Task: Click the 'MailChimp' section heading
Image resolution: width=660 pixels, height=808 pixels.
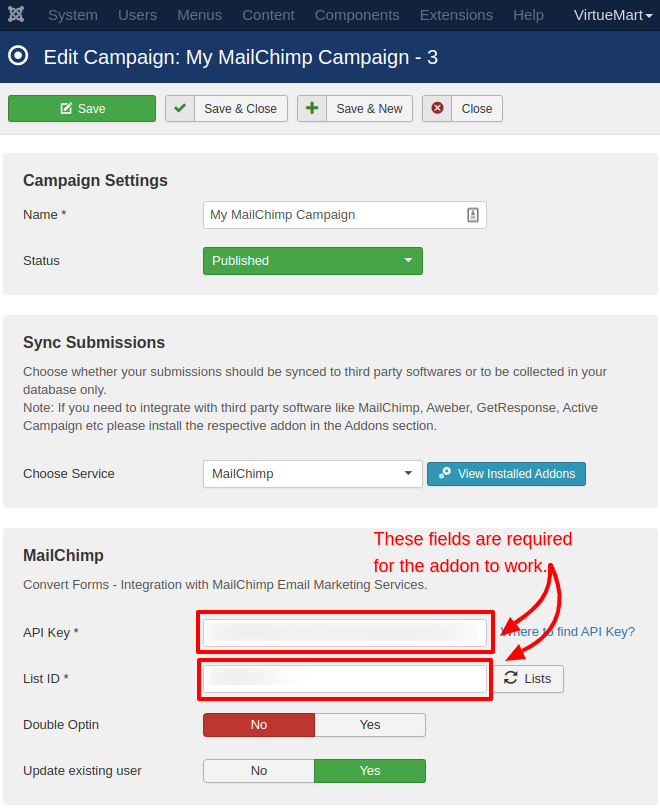Action: coord(63,555)
